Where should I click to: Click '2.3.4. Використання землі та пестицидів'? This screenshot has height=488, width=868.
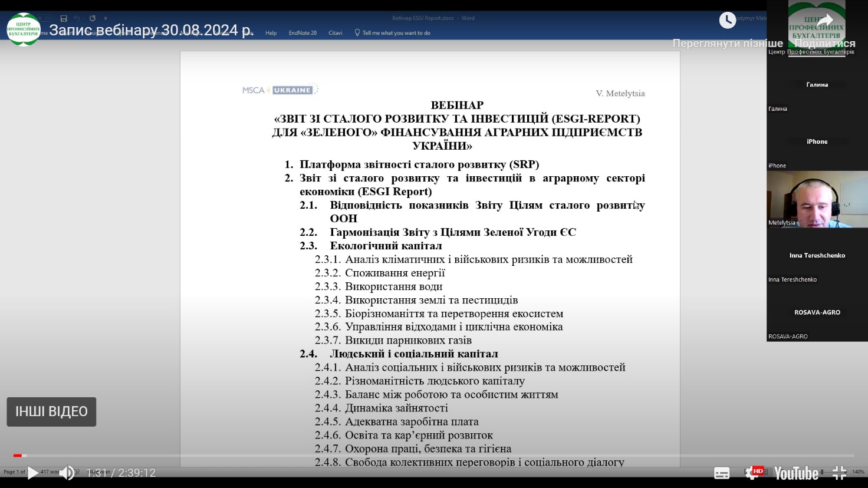click(416, 300)
